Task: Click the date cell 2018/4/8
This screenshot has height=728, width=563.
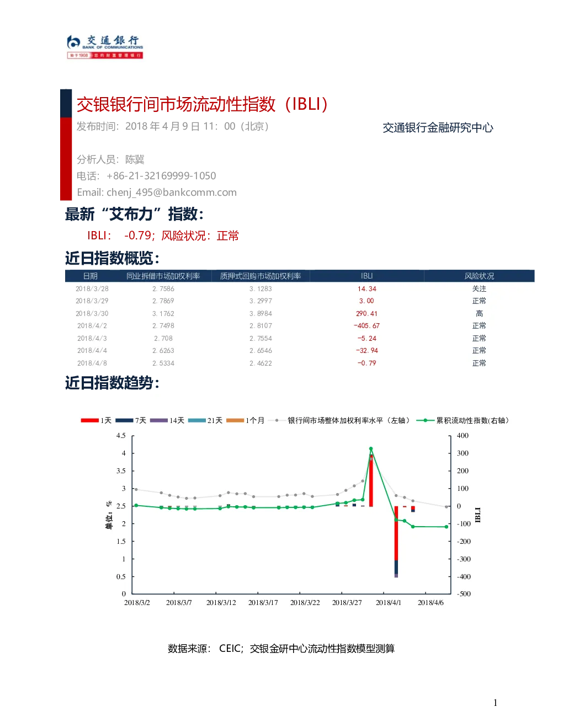Action: [x=92, y=363]
